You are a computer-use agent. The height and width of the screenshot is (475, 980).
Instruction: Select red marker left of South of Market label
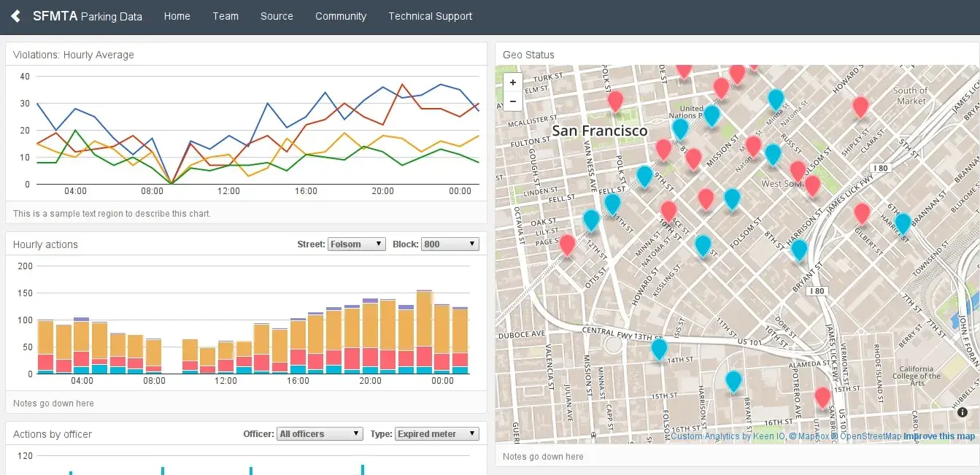860,107
